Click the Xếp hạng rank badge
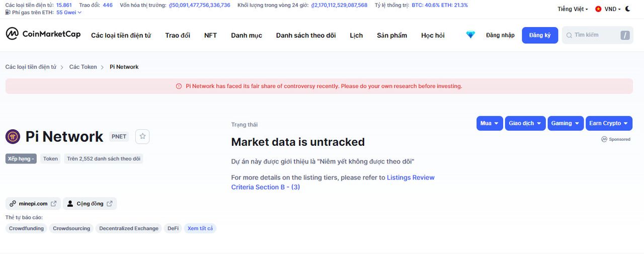The image size is (644, 265). (x=21, y=158)
